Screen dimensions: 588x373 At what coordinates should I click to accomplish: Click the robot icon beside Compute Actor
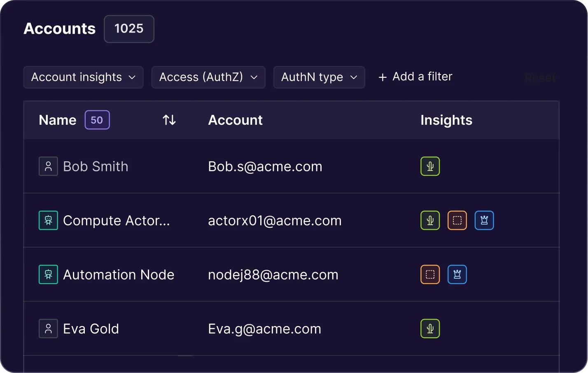(x=48, y=220)
